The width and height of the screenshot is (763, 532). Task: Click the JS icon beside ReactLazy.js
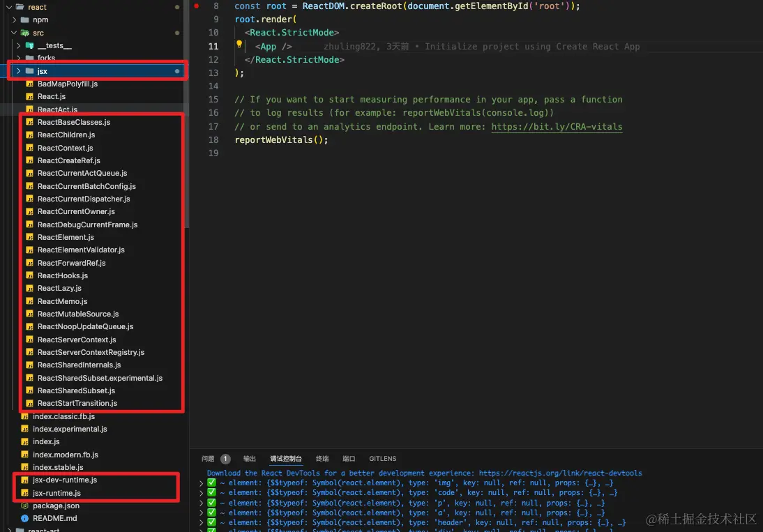coord(30,289)
